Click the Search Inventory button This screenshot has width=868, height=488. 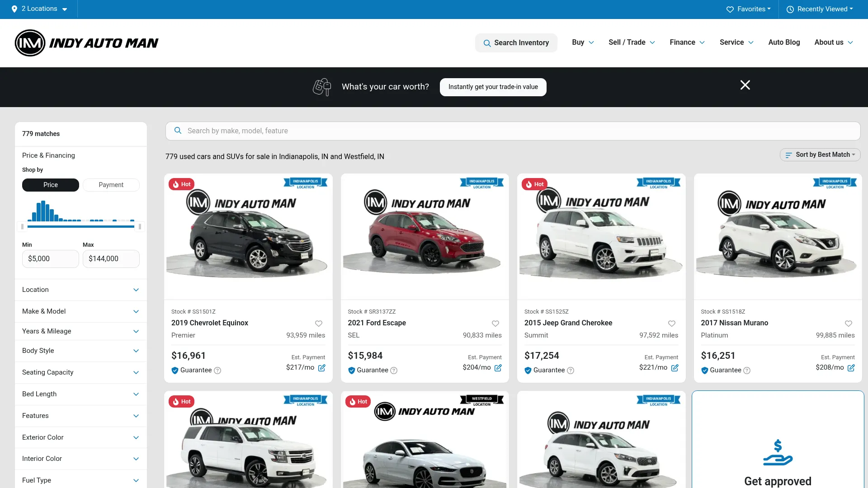click(516, 43)
